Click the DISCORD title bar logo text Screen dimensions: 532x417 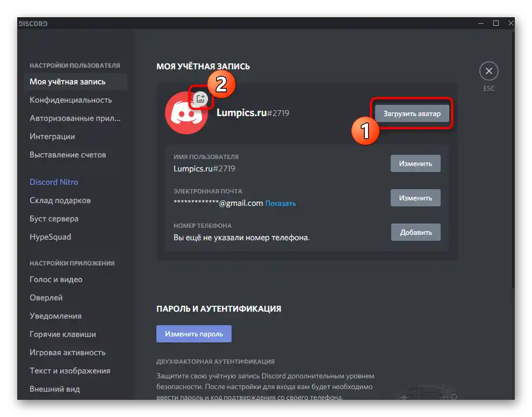pos(33,24)
